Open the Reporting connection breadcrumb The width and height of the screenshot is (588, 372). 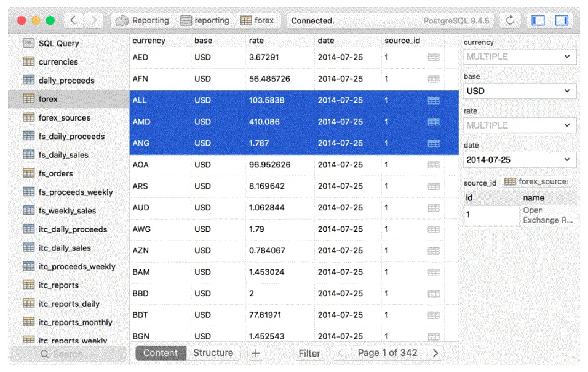[142, 21]
